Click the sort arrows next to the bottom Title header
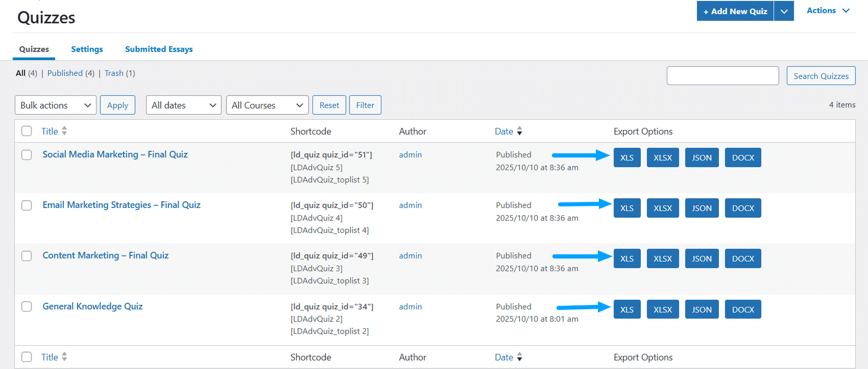 65,357
